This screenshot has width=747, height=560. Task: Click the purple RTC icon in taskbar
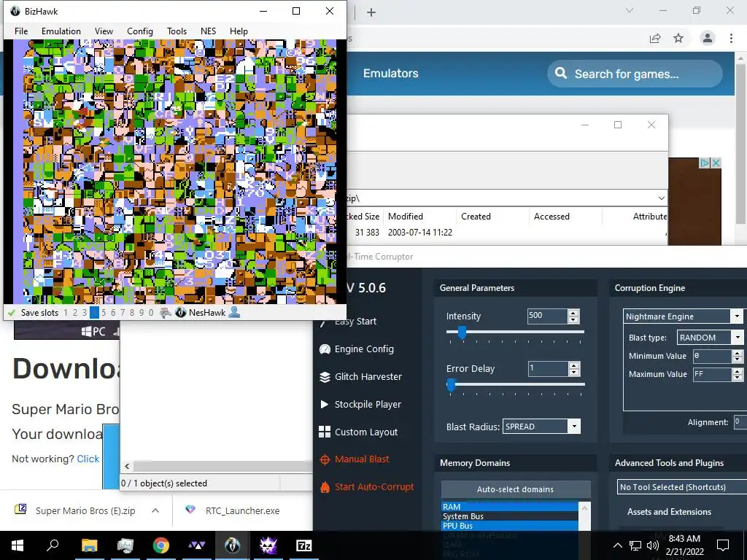coord(268,545)
